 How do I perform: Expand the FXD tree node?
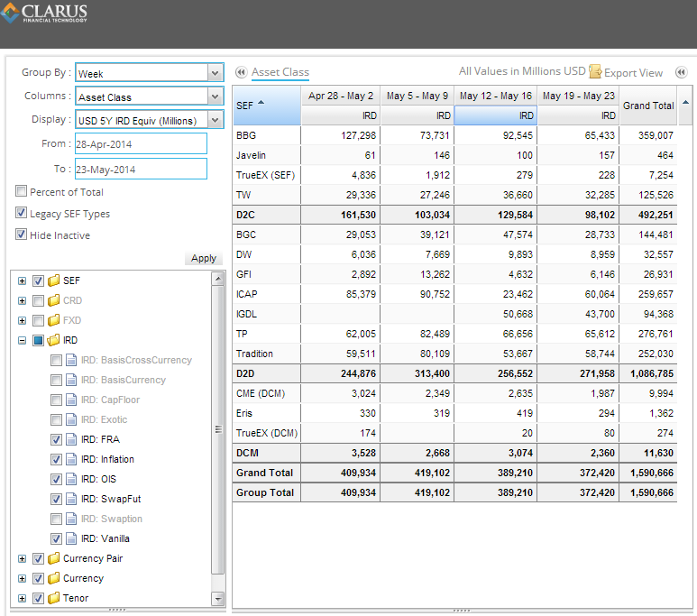click(22, 320)
